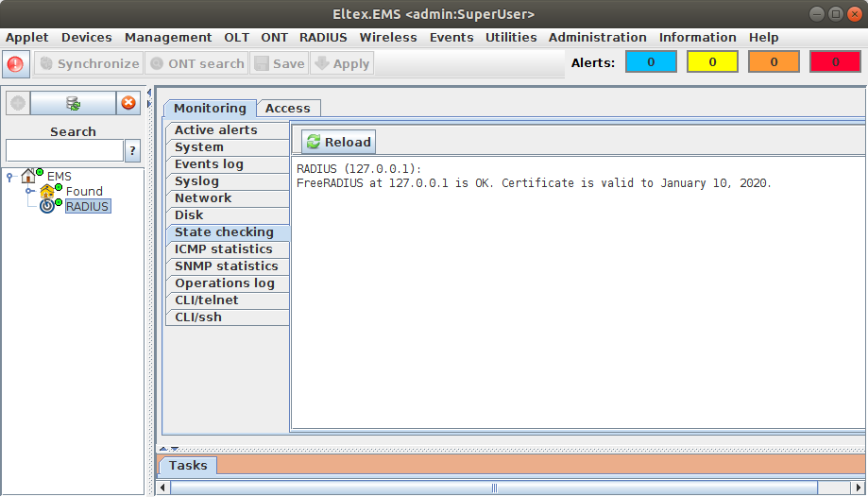868x497 pixels.
Task: Open the Help menu
Action: click(763, 37)
